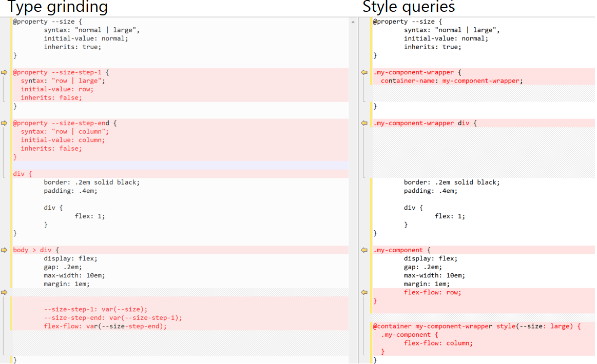Viewport: 597px width, 364px height.
Task: Click the left-arrow near the @container style query block
Action: pos(364,292)
